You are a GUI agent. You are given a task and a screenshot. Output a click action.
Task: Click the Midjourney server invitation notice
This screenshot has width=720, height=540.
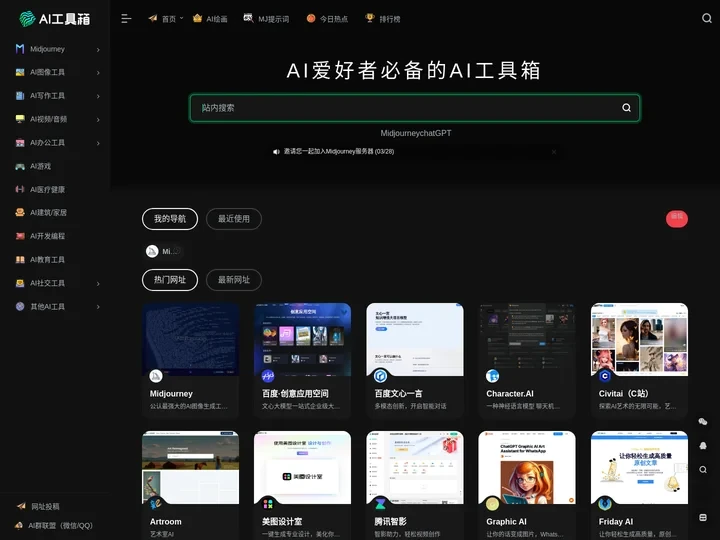338,152
